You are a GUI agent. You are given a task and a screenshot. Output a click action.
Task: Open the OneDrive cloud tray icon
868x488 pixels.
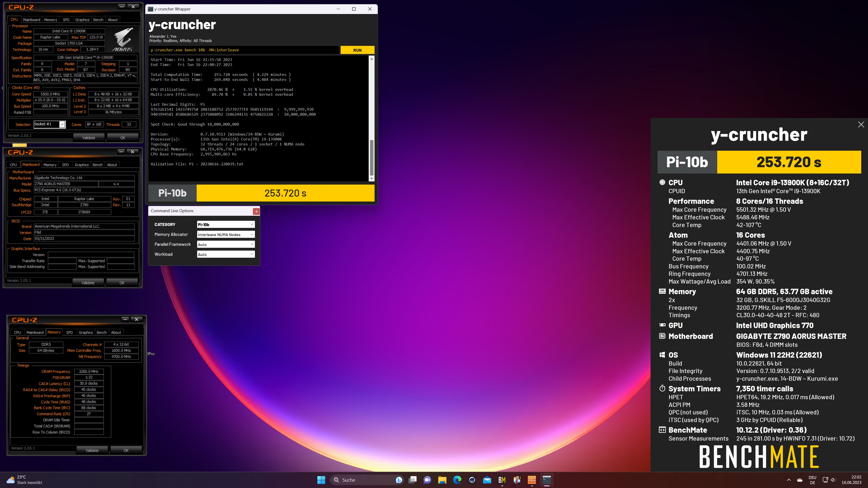800,480
